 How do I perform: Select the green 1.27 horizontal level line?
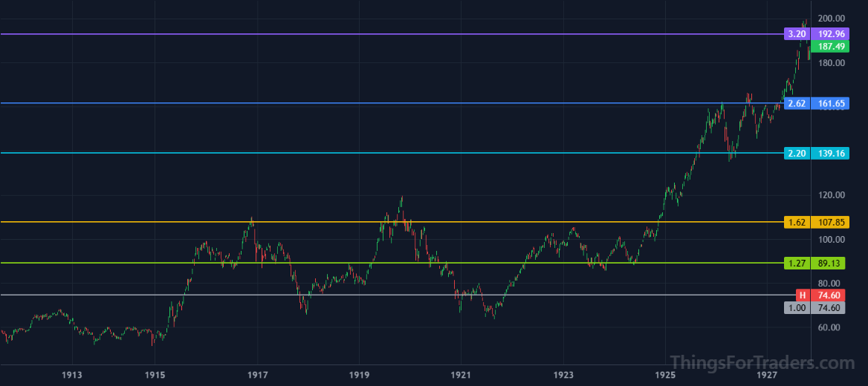pos(392,263)
